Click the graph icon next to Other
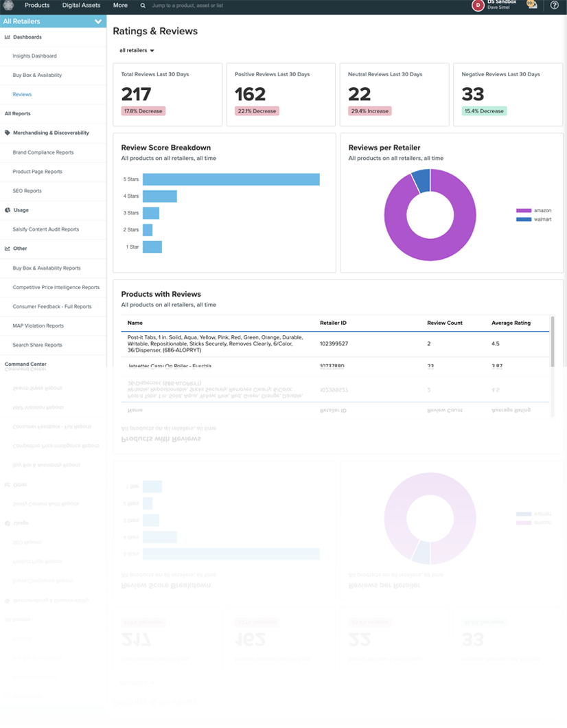 click(8, 248)
